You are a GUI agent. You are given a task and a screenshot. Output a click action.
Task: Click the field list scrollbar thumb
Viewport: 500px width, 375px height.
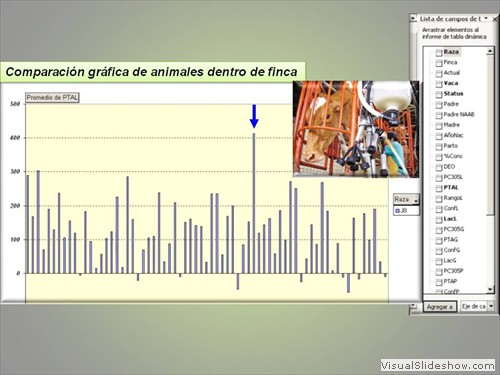(490, 135)
